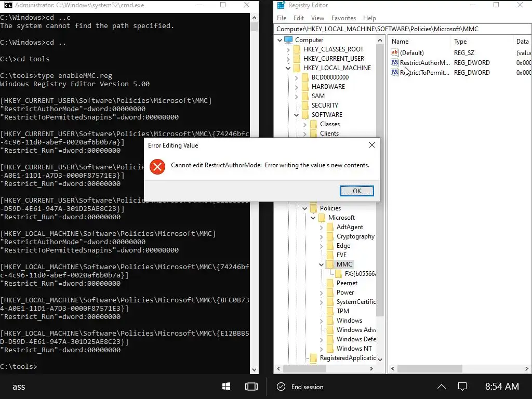Collapse the MMC key
This screenshot has height=399, width=532.
[x=321, y=264]
